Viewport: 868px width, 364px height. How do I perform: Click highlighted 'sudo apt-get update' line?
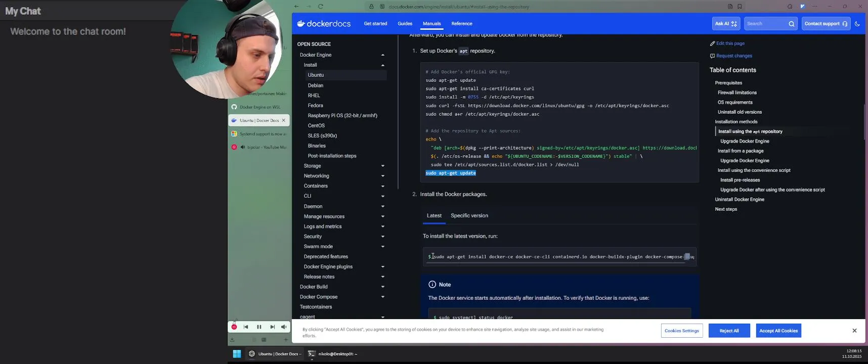pos(451,173)
